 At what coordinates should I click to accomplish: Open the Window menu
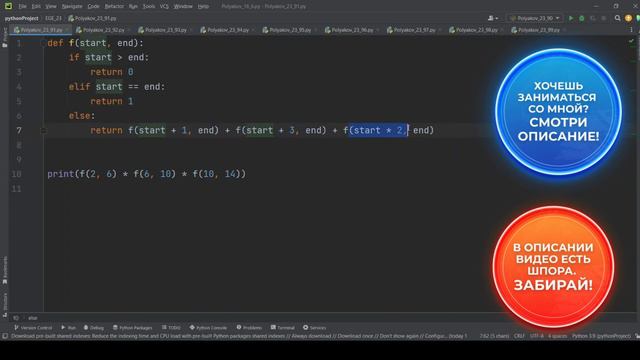coord(183,7)
